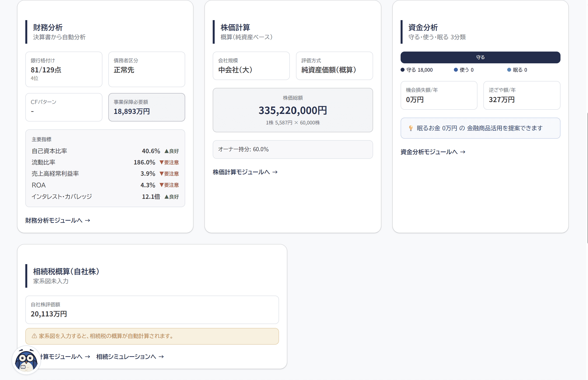Click the 会社規模 中会社(大) card
Image resolution: width=588 pixels, height=380 pixels.
click(251, 66)
